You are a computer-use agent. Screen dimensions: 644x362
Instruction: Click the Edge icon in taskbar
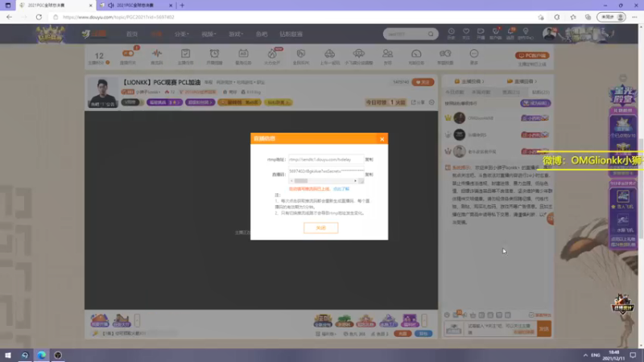point(42,355)
